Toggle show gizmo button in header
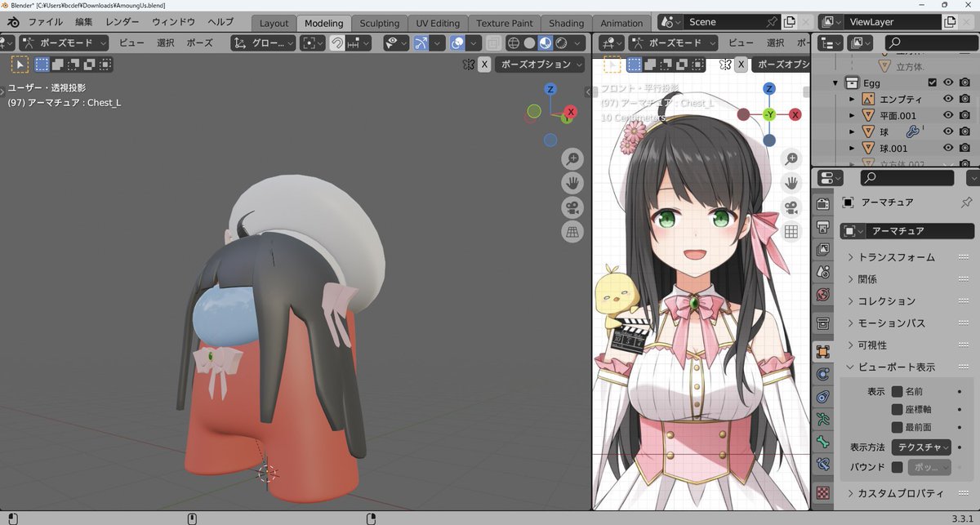The width and height of the screenshot is (980, 525). pos(421,43)
